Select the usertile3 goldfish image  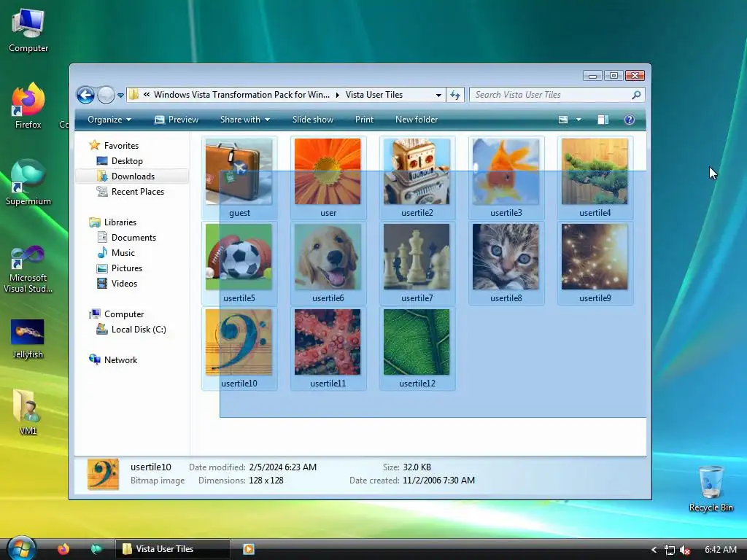pyautogui.click(x=506, y=172)
